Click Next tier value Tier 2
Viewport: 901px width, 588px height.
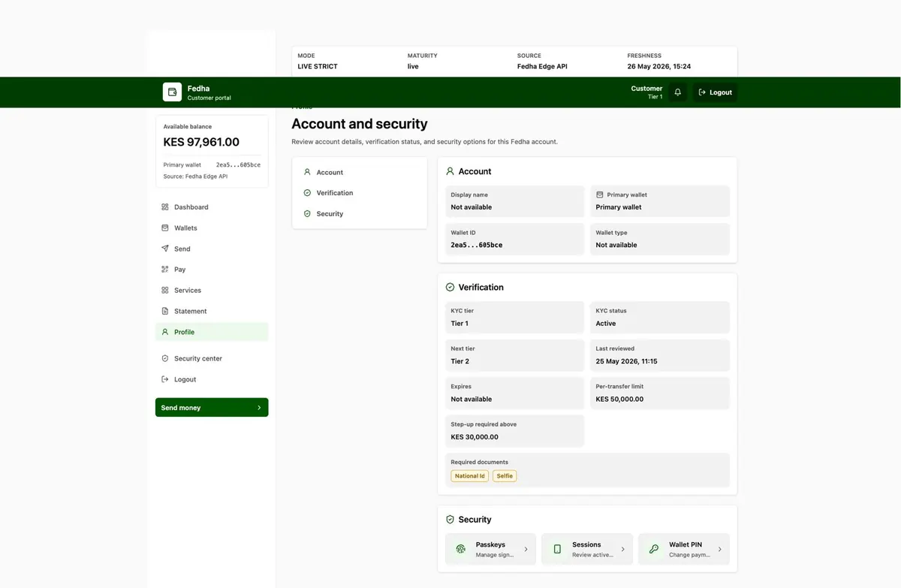[460, 361]
